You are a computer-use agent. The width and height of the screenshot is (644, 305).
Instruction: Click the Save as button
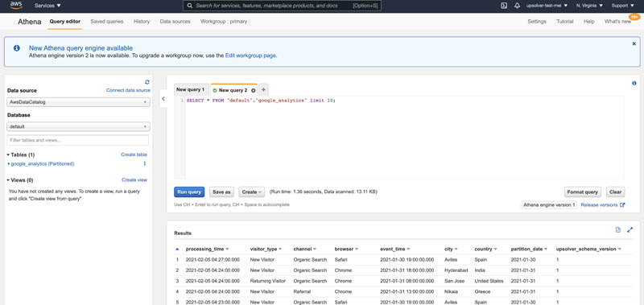coord(222,192)
